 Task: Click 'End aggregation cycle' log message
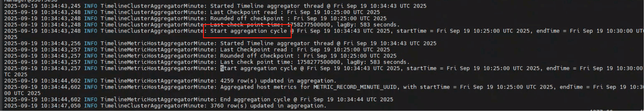[255, 99]
